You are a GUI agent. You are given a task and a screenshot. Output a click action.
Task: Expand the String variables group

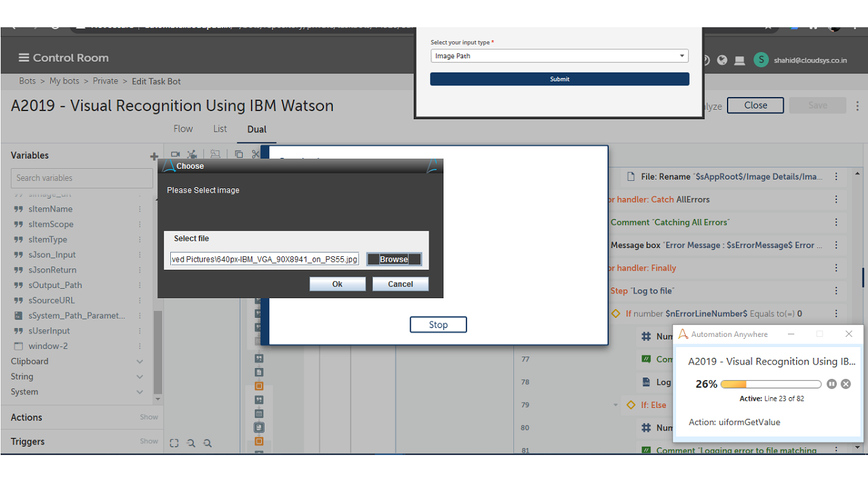[140, 377]
